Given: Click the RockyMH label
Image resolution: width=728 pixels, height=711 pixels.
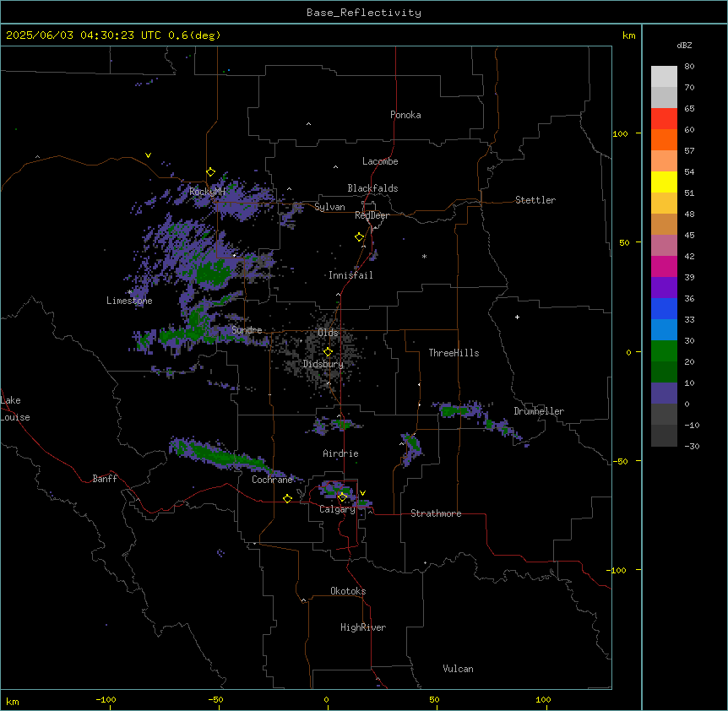Looking at the screenshot, I should (207, 192).
